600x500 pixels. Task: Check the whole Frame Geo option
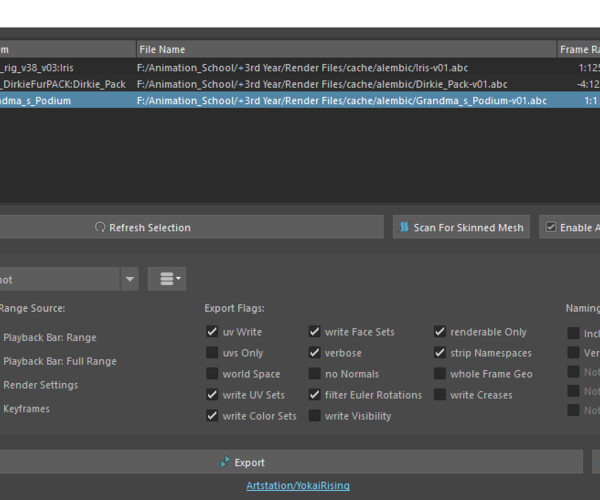click(x=440, y=374)
